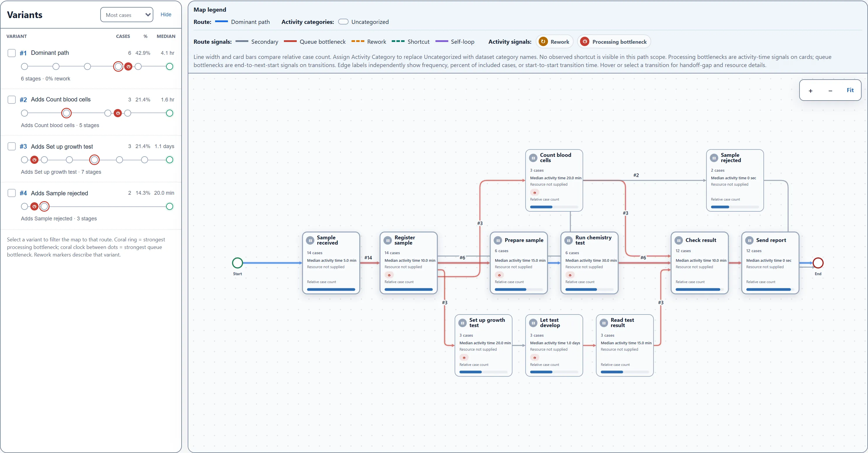The width and height of the screenshot is (868, 453).
Task: Click the Dominant path blue line swatch
Action: coord(222,22)
